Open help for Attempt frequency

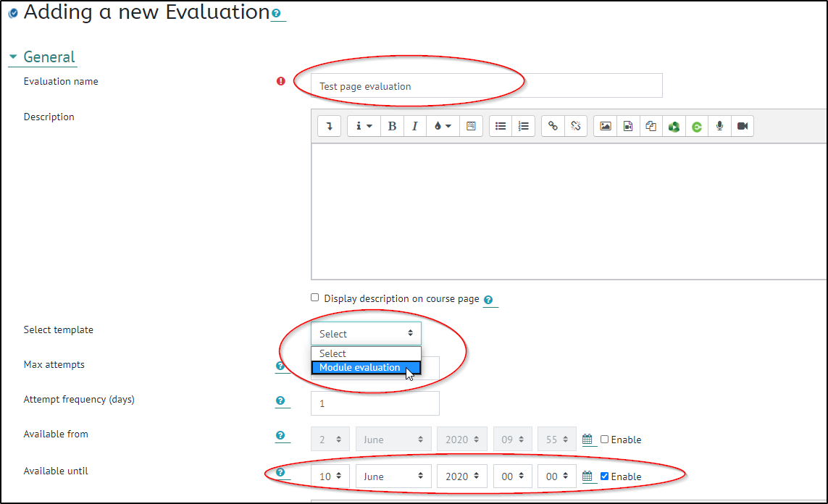pyautogui.click(x=280, y=400)
